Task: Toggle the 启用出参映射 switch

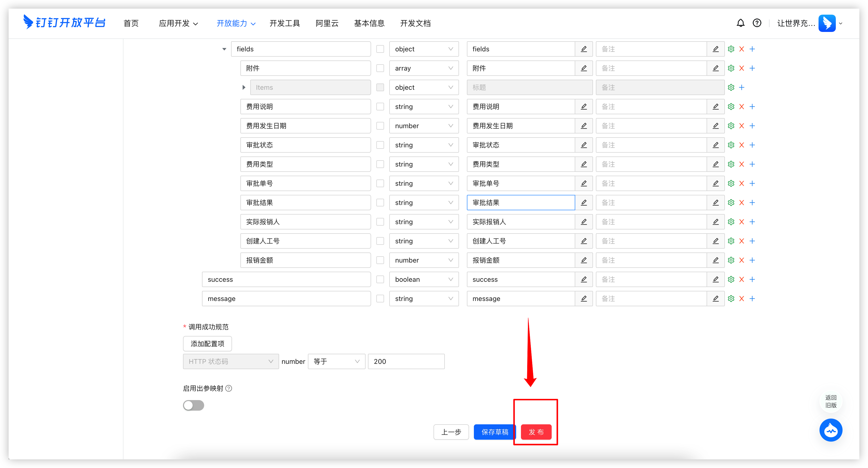Action: pyautogui.click(x=193, y=405)
